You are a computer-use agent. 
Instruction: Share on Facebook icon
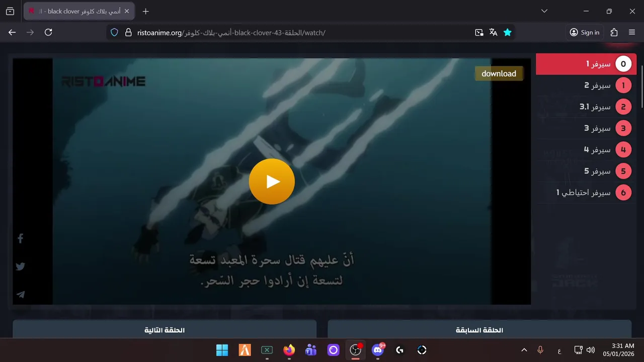[21, 238]
